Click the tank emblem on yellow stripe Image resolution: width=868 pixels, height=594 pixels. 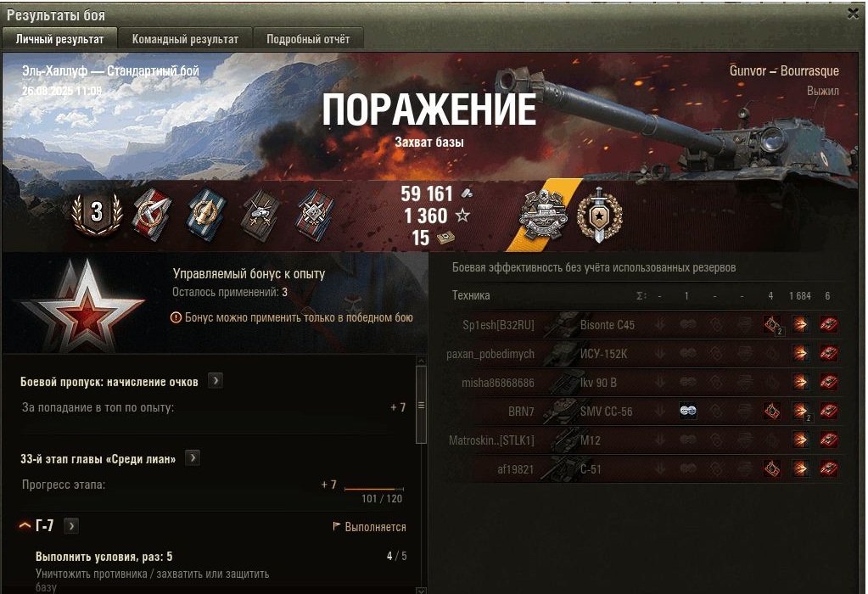[542, 216]
